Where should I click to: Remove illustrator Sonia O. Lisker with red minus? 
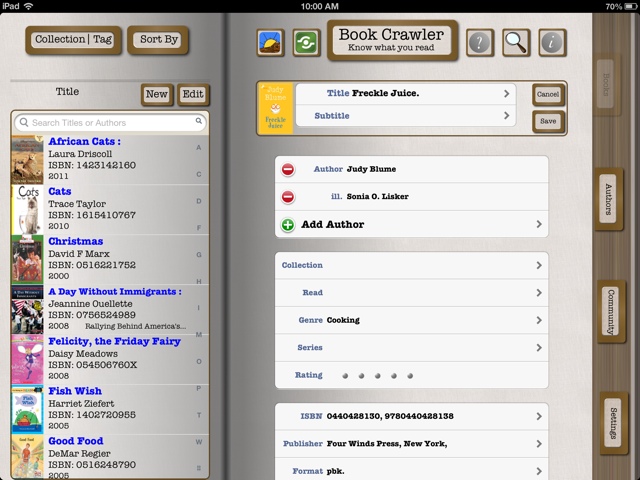coord(288,197)
